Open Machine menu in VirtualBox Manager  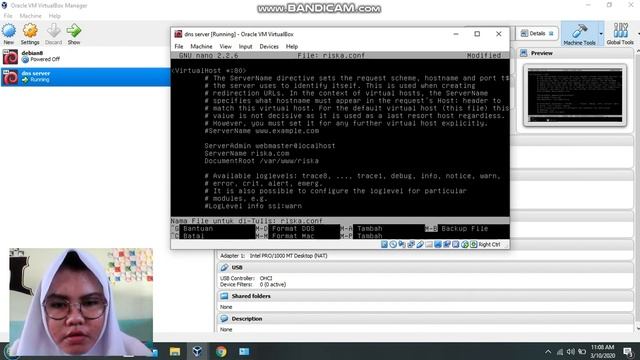[x=31, y=16]
